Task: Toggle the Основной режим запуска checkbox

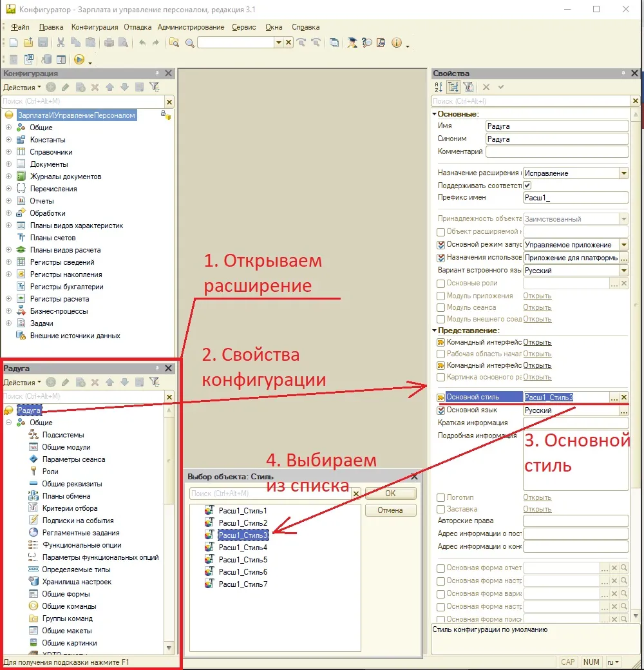Action: [x=441, y=245]
